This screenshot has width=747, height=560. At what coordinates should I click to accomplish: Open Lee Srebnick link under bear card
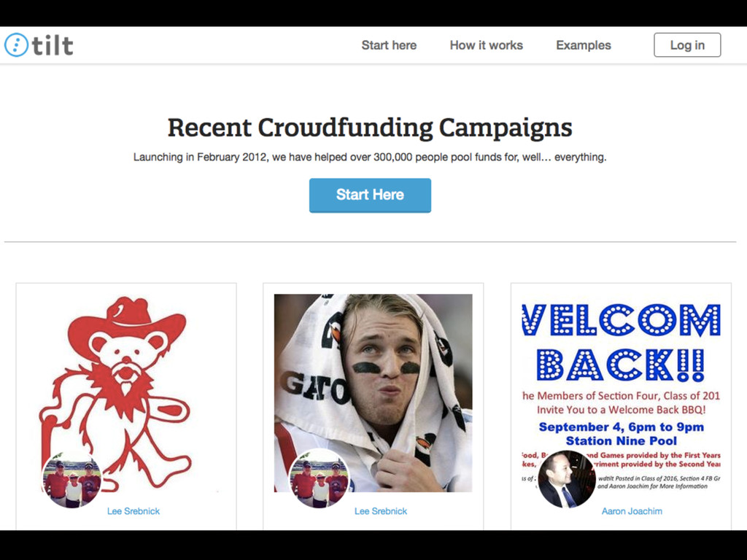pos(133,511)
